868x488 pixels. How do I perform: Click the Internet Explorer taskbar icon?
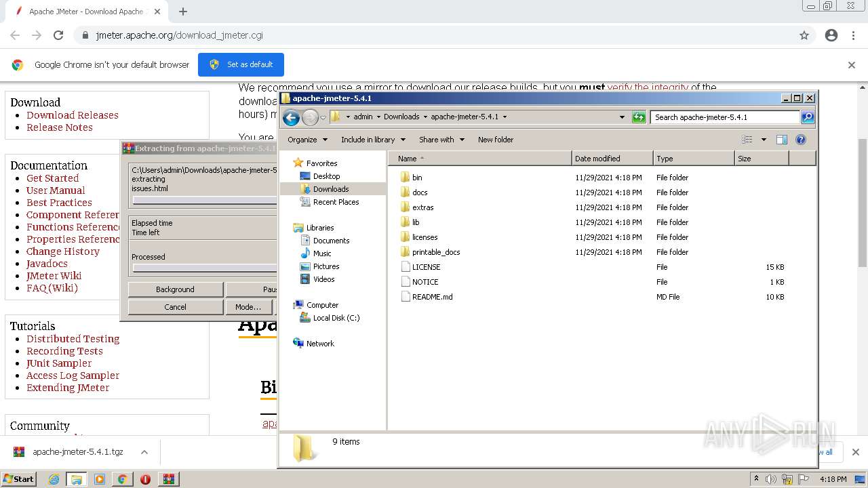54,479
